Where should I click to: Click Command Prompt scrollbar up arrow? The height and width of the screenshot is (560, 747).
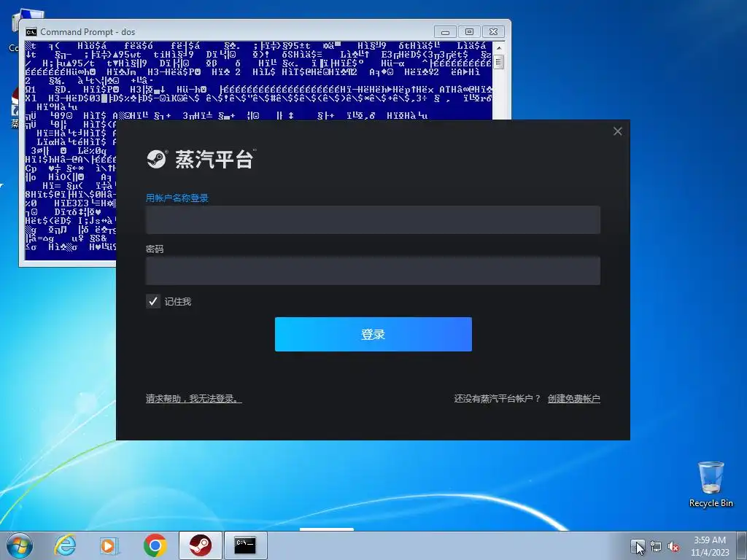click(x=499, y=47)
